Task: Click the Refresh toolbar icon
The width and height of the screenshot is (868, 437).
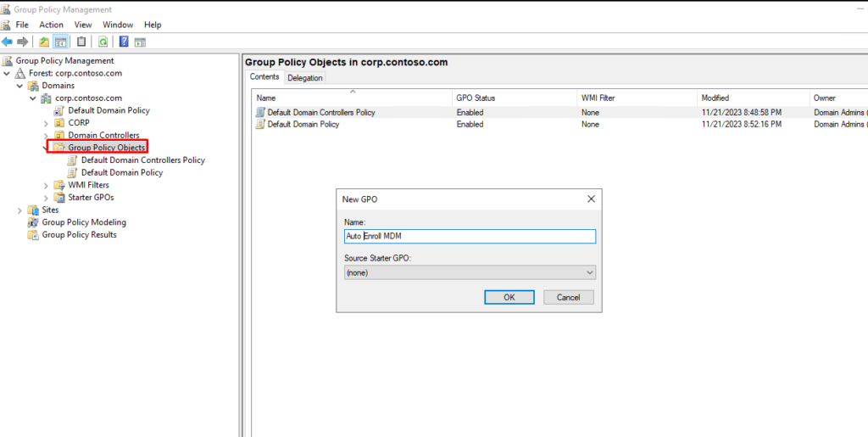Action: (x=103, y=42)
